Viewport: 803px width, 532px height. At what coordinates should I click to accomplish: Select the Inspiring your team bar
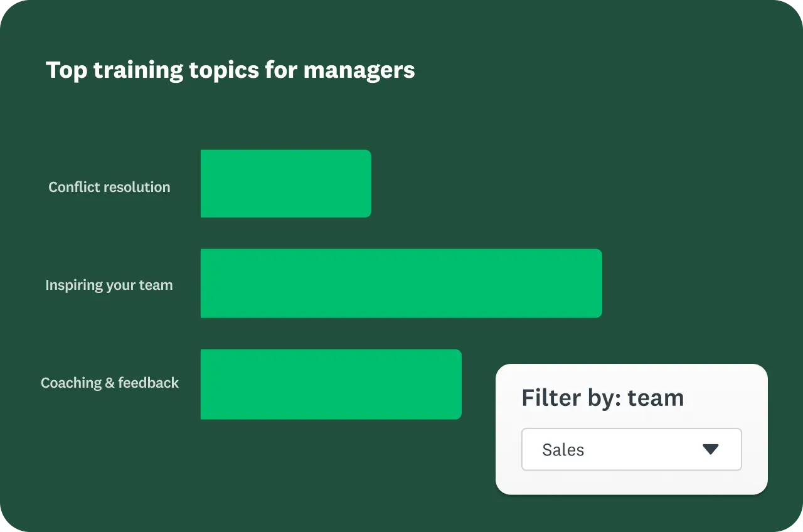(401, 284)
